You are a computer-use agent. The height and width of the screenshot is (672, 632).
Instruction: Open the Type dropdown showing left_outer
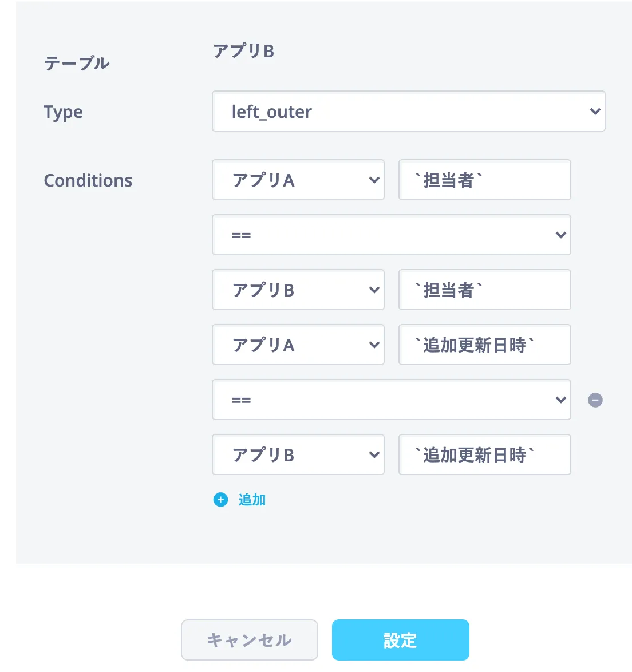[x=408, y=112]
